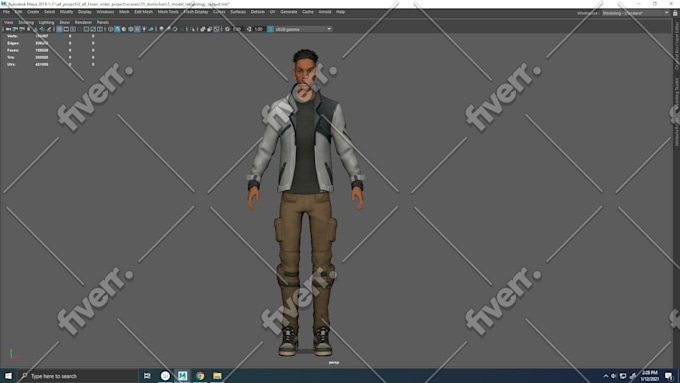680x383 pixels.
Task: Toggle the Textured display icon
Action: [x=137, y=29]
